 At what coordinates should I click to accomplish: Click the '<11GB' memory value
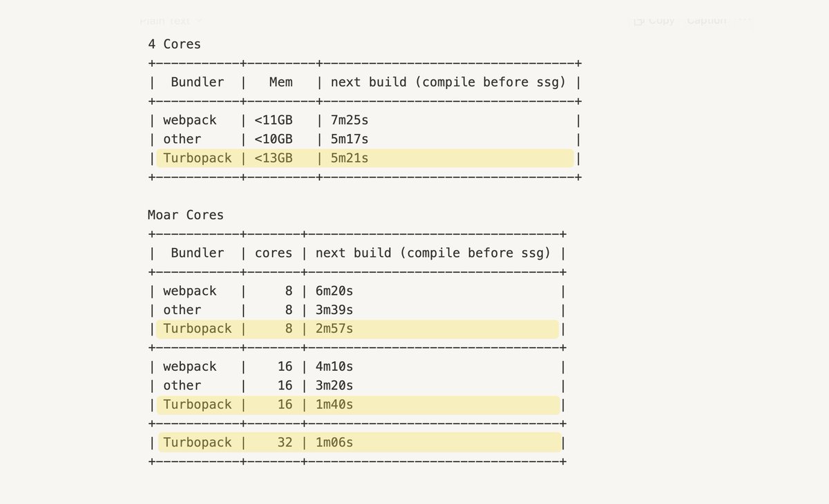coord(274,120)
